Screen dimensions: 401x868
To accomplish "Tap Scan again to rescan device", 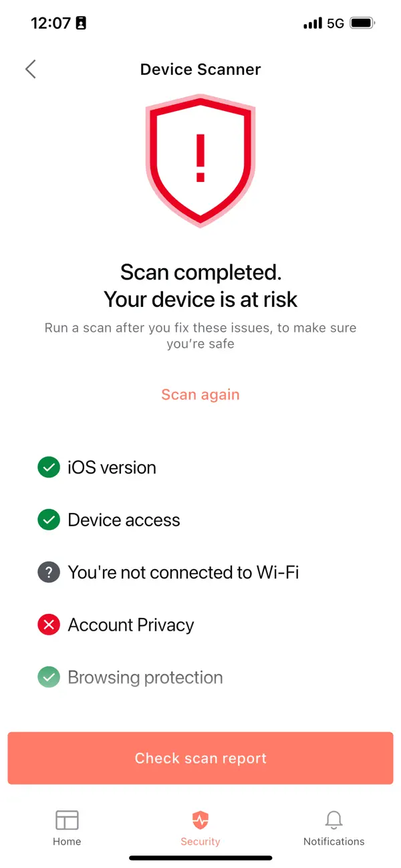I will click(x=200, y=394).
